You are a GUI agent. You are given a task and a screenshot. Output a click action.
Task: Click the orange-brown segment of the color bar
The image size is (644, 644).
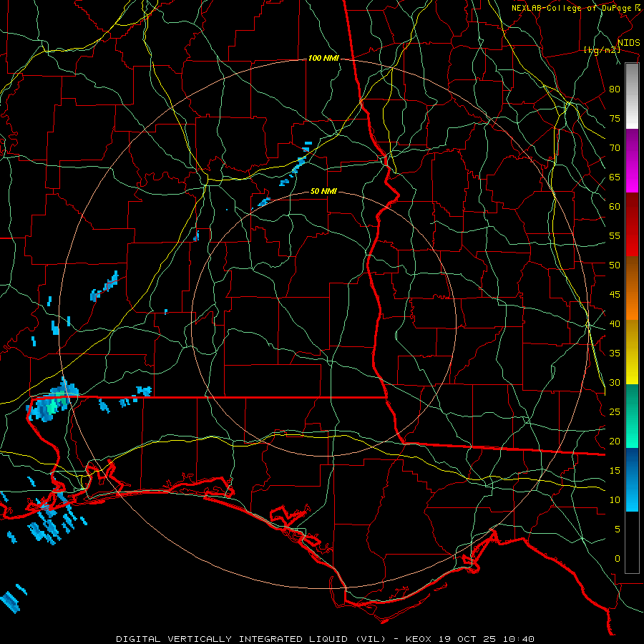pos(632,288)
